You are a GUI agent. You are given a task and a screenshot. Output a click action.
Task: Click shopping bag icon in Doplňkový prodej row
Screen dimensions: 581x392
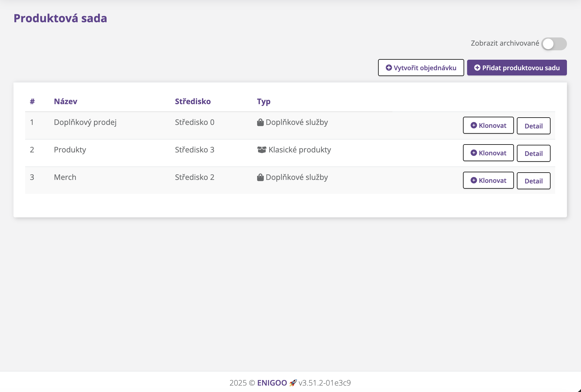pos(260,123)
